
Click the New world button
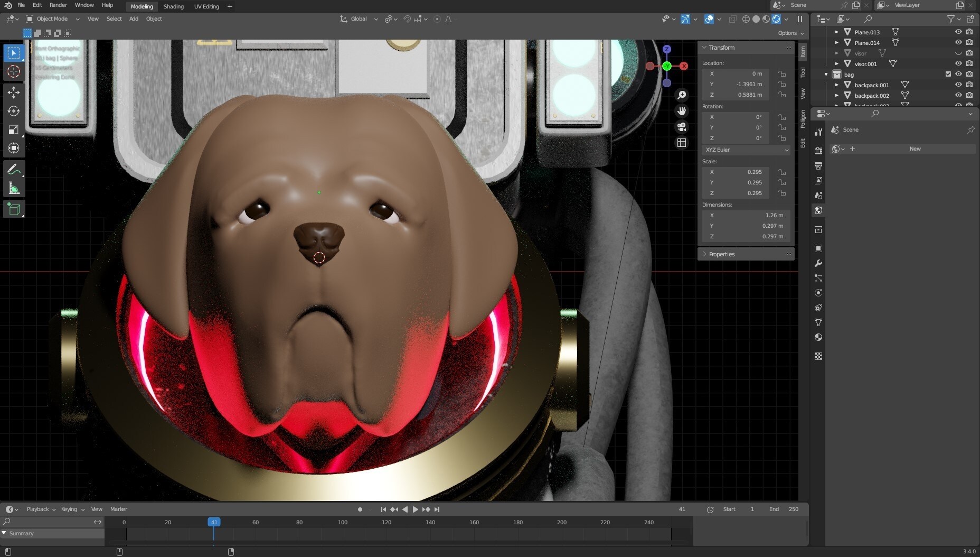pyautogui.click(x=915, y=149)
